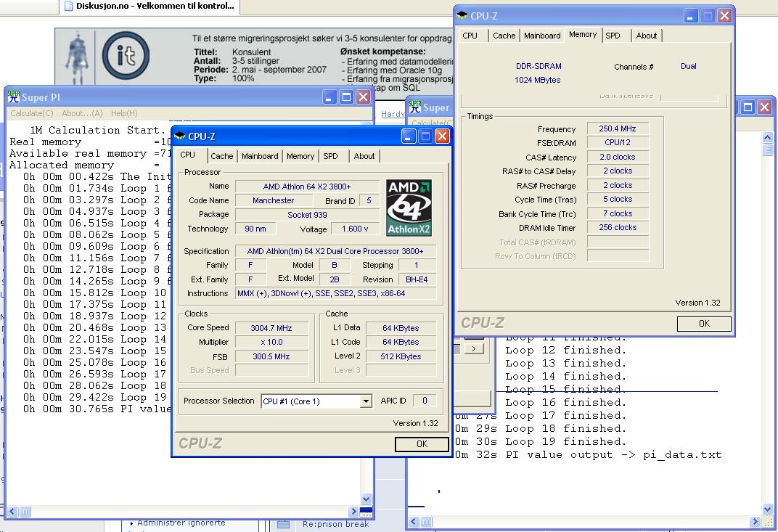Select CPU tab in front CPU-Z window

(187, 155)
